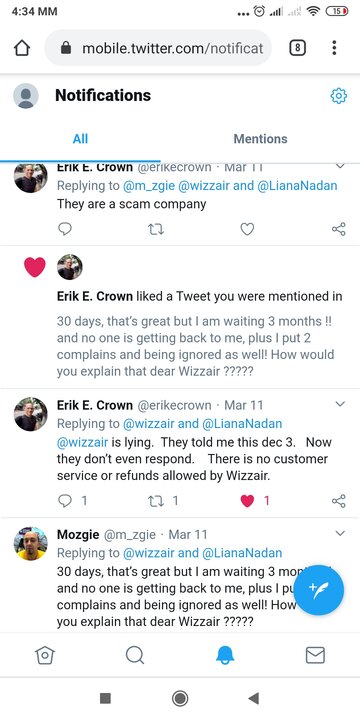Open Mozgie's profile picture
The image size is (360, 720).
pos(31,543)
